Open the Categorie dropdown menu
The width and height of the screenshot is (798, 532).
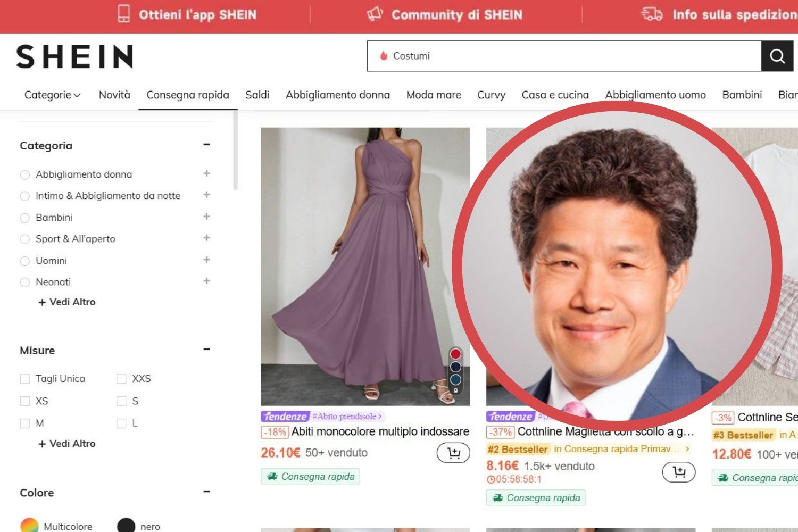point(52,95)
